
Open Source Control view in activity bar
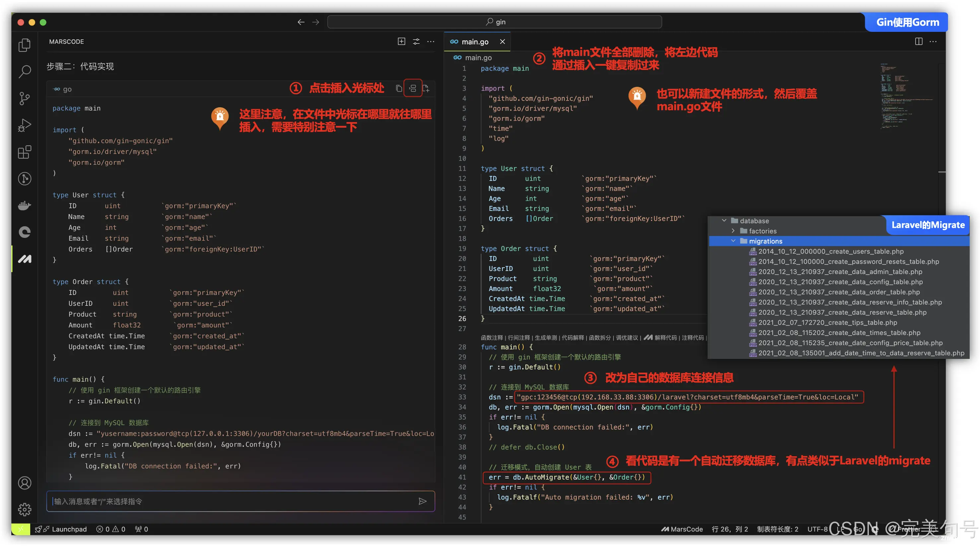pos(25,98)
